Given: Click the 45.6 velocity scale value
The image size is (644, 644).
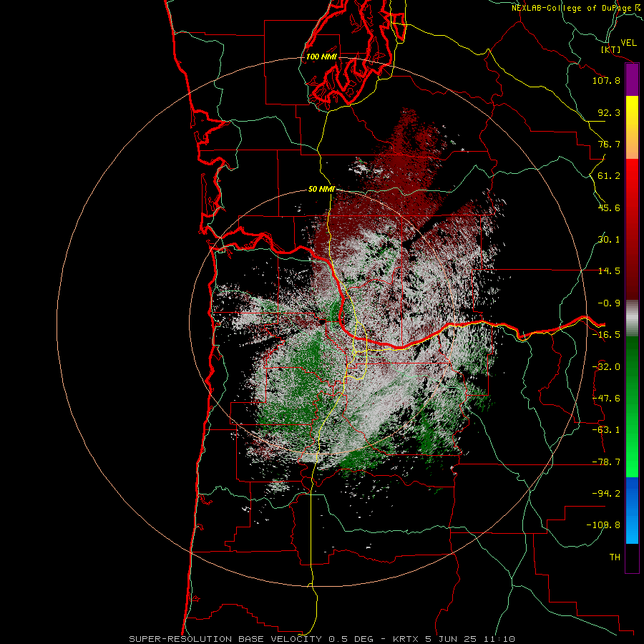Looking at the screenshot, I should point(609,208).
